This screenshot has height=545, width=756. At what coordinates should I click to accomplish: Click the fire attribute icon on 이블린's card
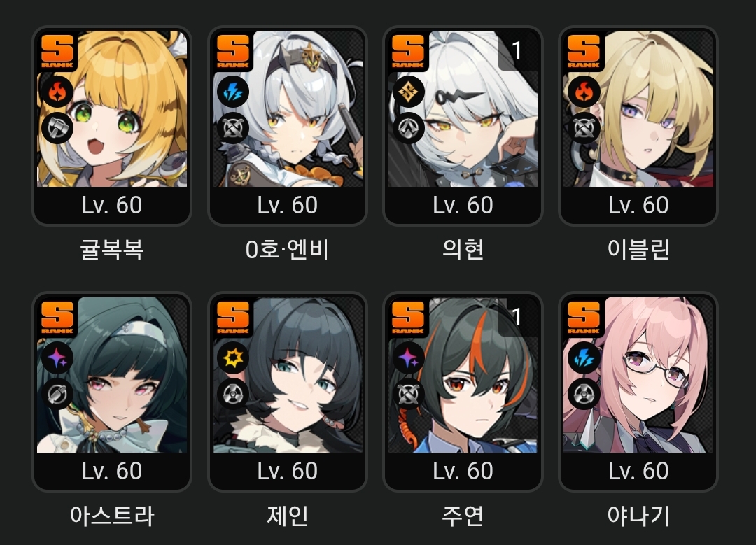pos(584,92)
